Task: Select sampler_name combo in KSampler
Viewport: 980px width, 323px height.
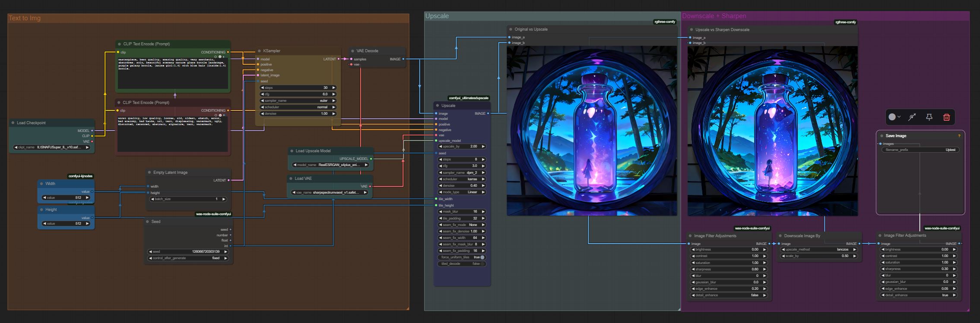Action: [298, 101]
